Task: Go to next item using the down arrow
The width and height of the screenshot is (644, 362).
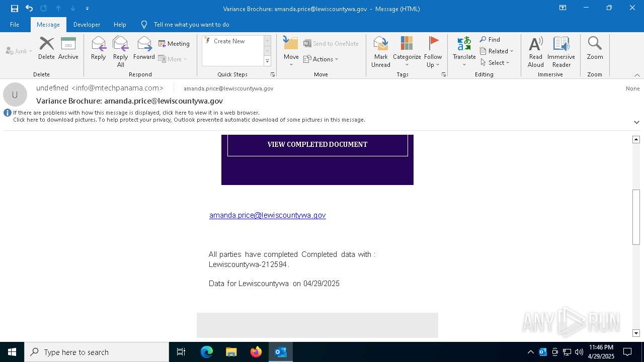Action: (x=73, y=9)
